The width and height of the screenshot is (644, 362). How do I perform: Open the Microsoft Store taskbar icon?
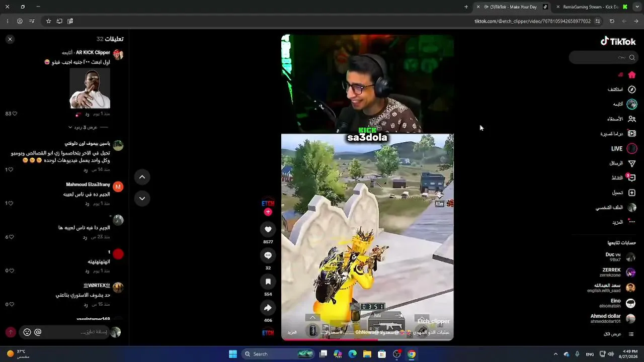tap(382, 354)
